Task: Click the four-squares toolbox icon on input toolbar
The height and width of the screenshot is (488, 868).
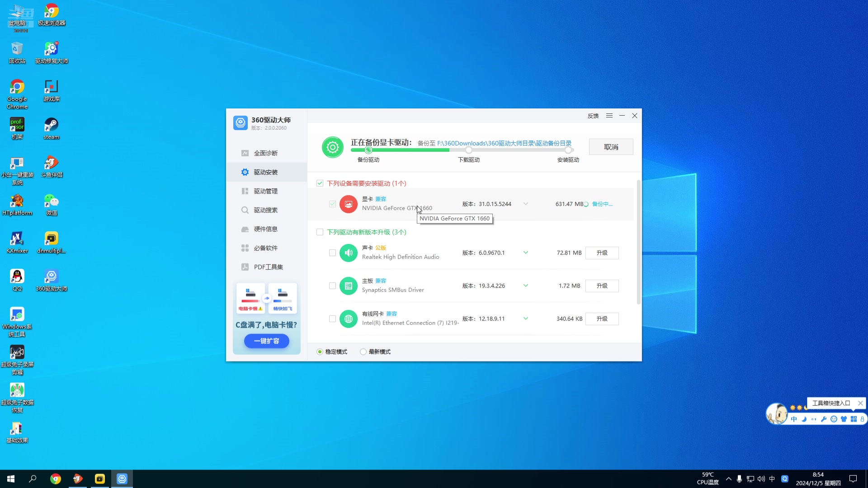Action: tap(854, 419)
